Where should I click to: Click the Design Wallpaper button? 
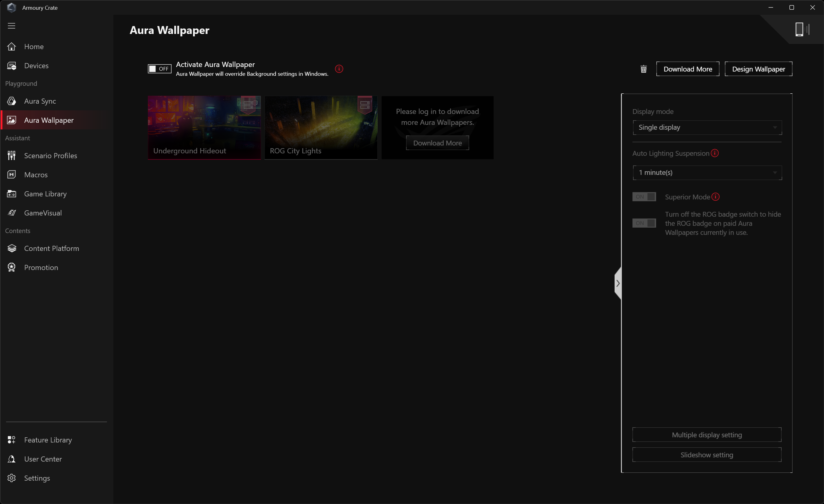point(758,69)
